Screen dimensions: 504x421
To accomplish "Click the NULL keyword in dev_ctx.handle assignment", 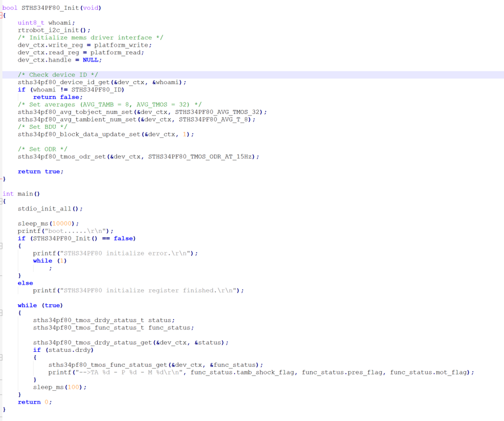I will (91, 60).
